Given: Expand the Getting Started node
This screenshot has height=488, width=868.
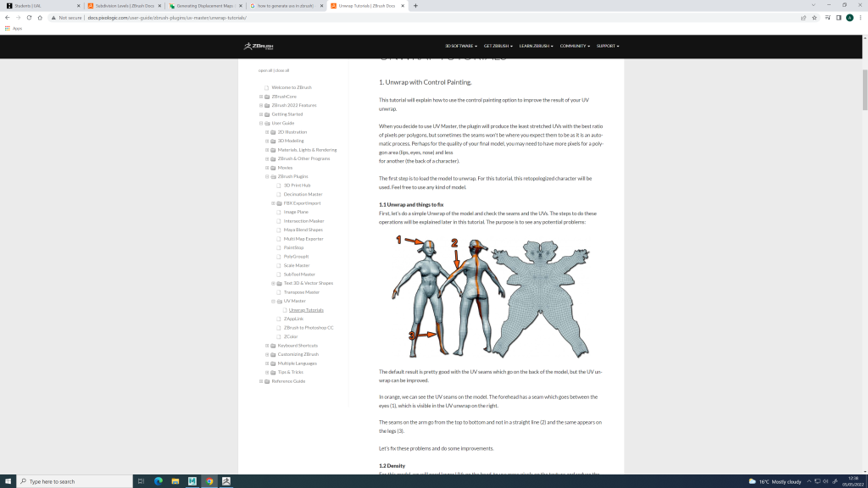Looking at the screenshot, I should click(x=261, y=114).
